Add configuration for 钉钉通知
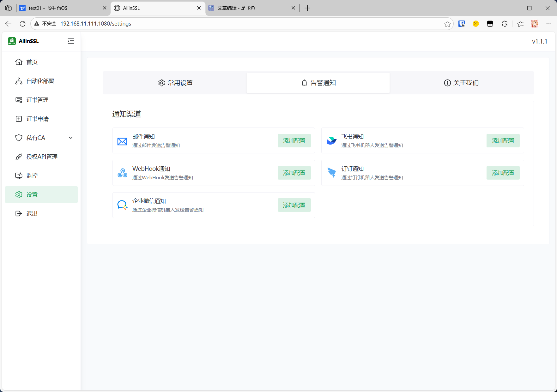Viewport: 557px width, 392px height. (x=503, y=173)
